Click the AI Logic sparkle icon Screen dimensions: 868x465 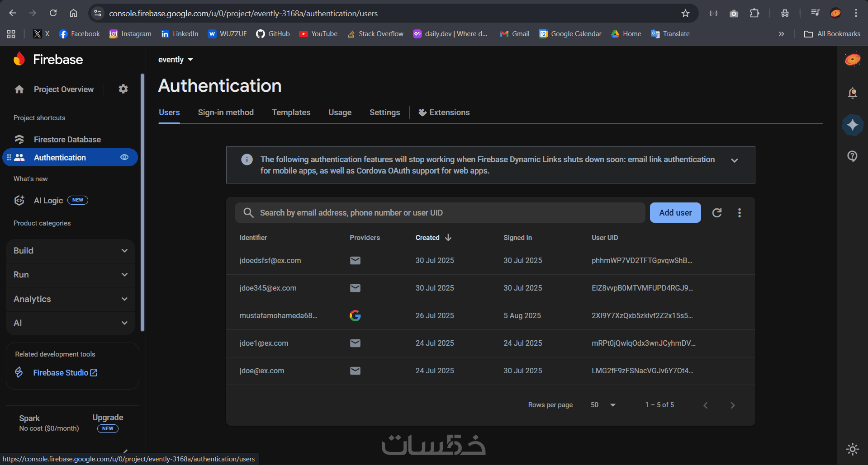(19, 200)
